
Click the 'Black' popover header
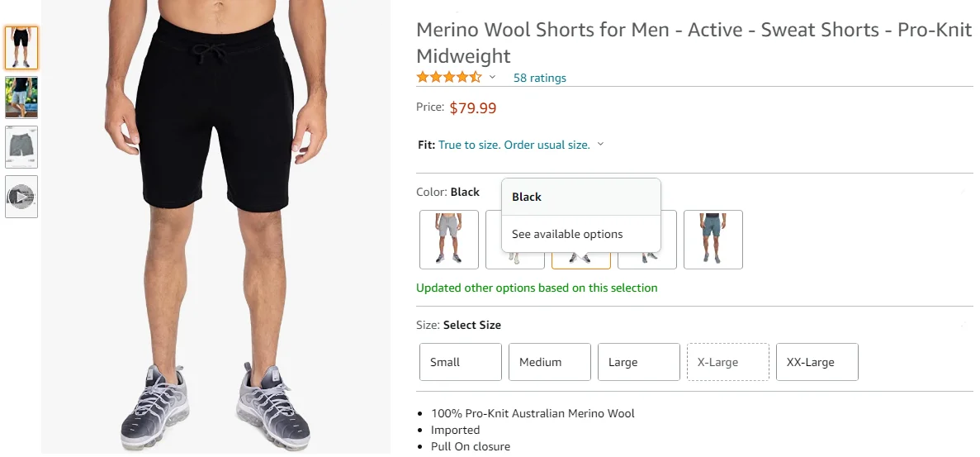(527, 197)
